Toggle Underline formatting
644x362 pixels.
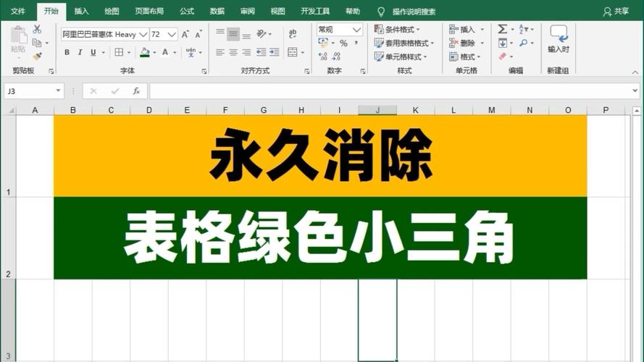point(93,52)
